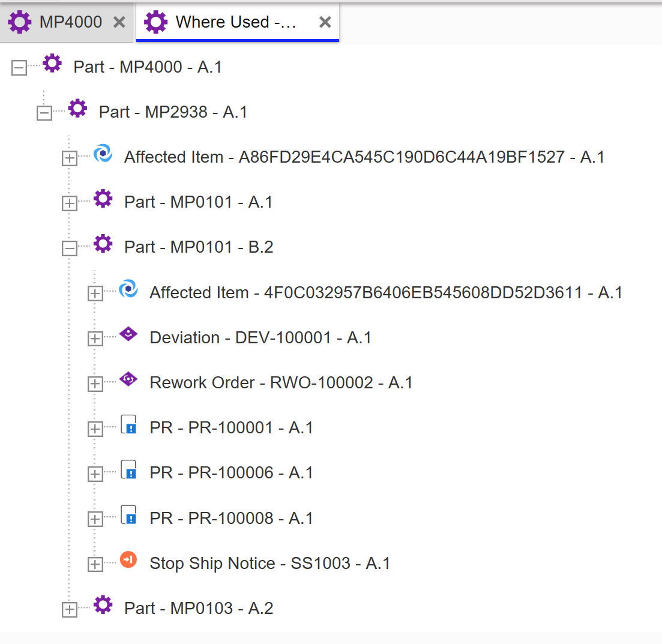
Task: Click the orange Stop Ship Notice icon
Action: [128, 560]
